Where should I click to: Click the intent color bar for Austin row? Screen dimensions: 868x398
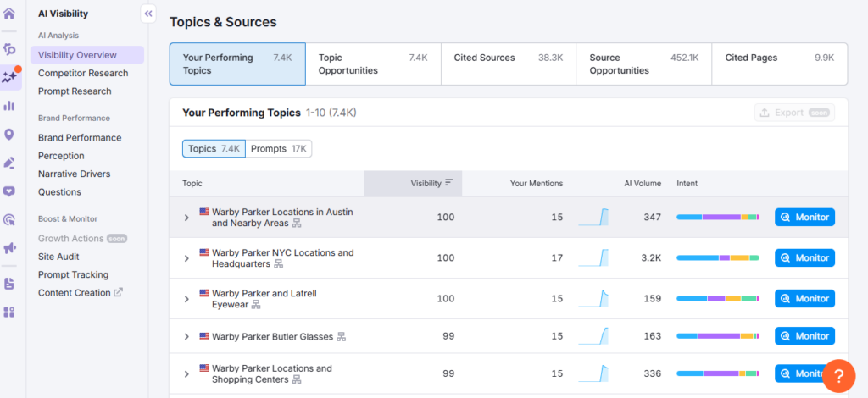[718, 218]
